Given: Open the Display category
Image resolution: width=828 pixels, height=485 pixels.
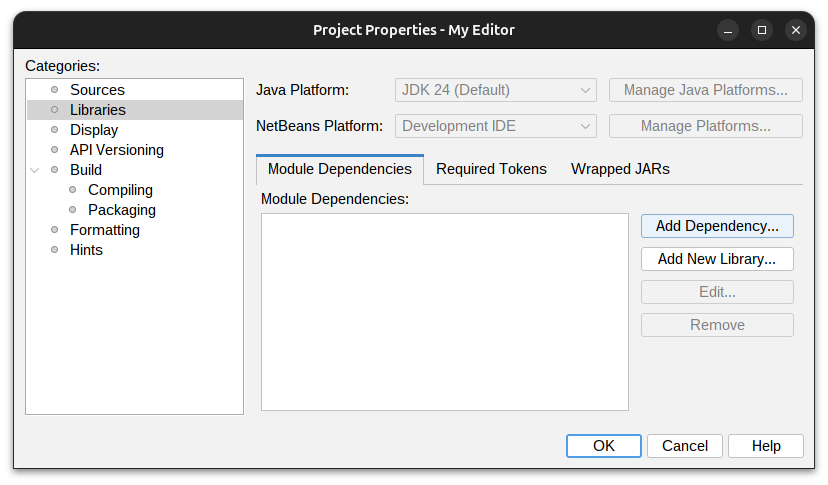Looking at the screenshot, I should [x=94, y=130].
